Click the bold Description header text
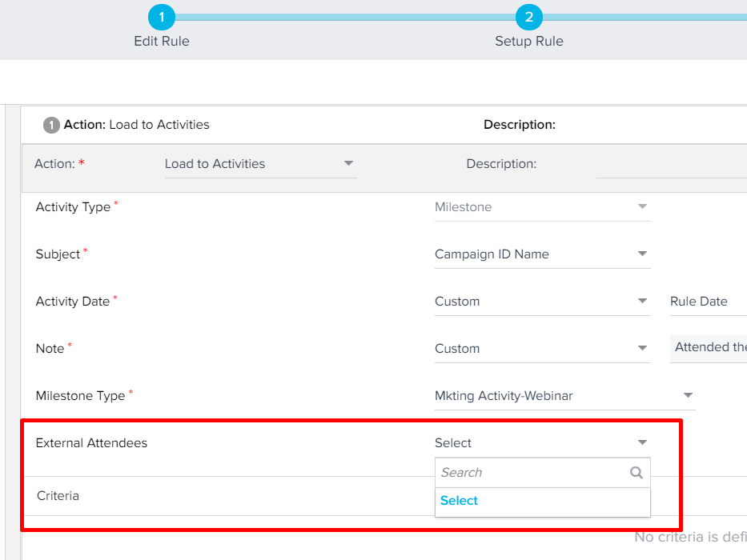This screenshot has width=747, height=560. 520,125
